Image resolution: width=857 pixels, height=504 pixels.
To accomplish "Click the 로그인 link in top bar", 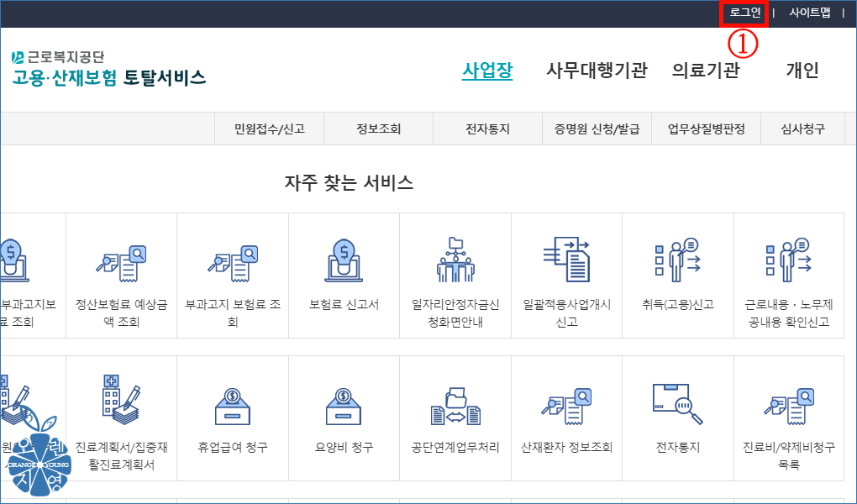I will tap(745, 13).
